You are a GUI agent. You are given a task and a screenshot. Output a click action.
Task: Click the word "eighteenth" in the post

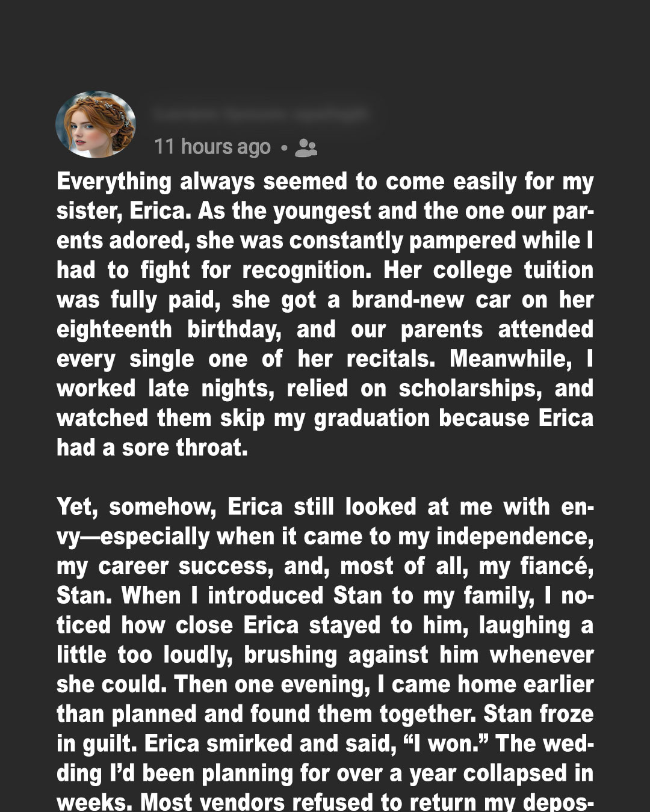pos(114,330)
